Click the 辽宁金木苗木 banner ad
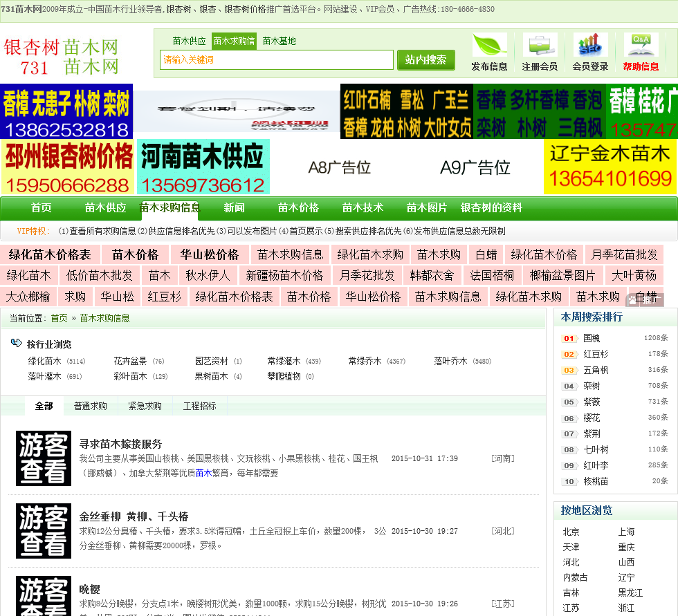 (x=610, y=167)
